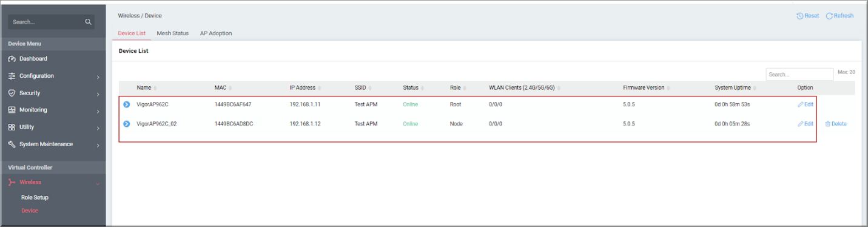Switch to the AP Adoption tab

click(x=216, y=33)
